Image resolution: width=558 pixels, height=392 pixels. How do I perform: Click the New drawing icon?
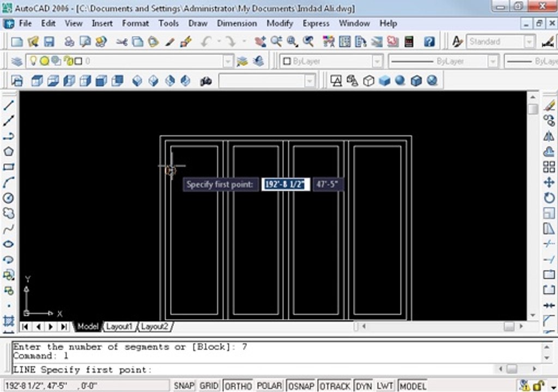(x=17, y=41)
